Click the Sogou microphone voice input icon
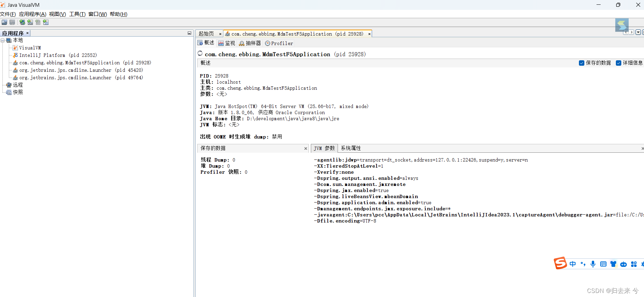Viewport: 644px width, 297px height. point(593,264)
